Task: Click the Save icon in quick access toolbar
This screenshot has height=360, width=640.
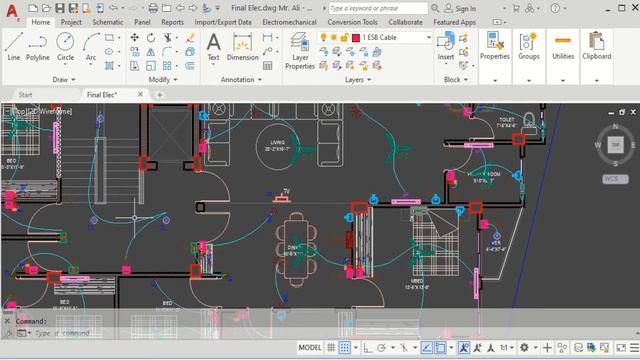Action: click(x=60, y=8)
